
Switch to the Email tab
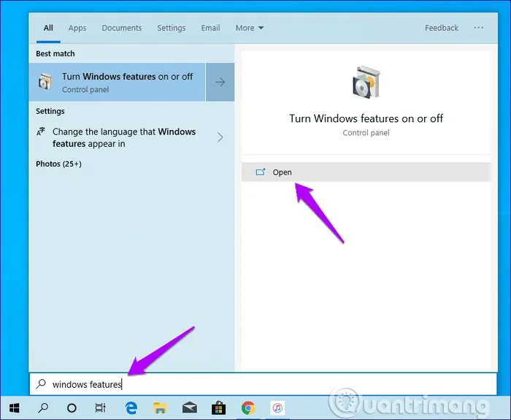click(x=210, y=28)
